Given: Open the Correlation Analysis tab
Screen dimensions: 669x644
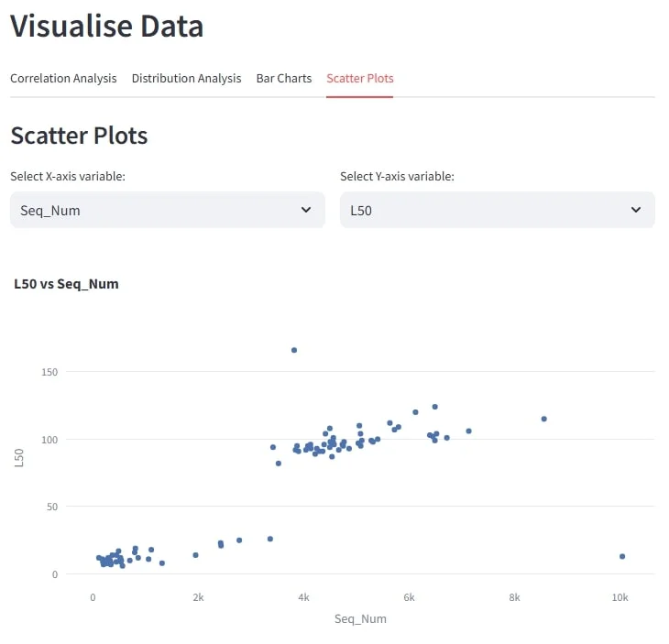Looking at the screenshot, I should click(63, 79).
